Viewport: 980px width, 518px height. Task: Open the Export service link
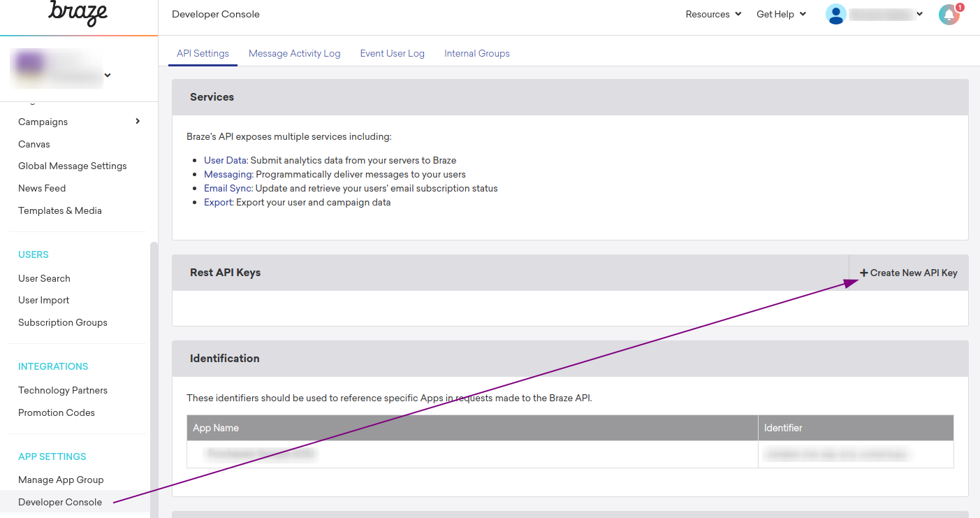218,202
